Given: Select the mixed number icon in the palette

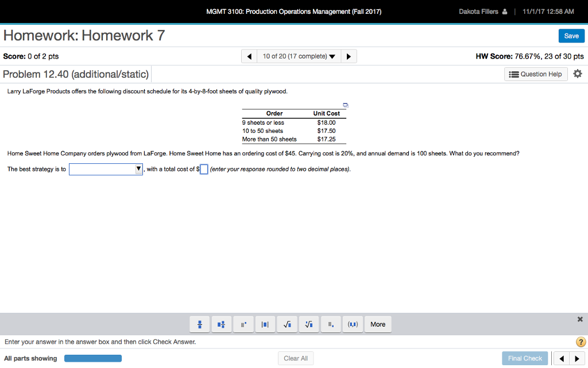Looking at the screenshot, I should click(x=221, y=324).
